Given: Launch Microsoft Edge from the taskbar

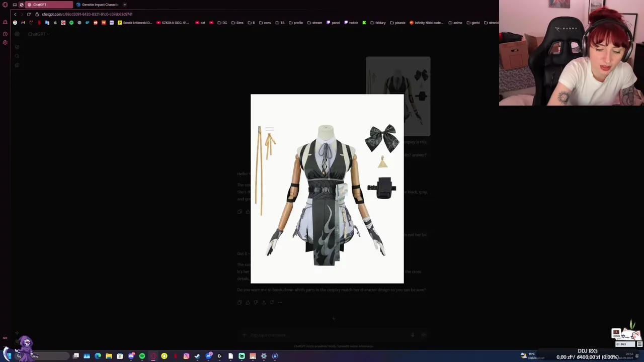Looking at the screenshot, I should pos(98,356).
